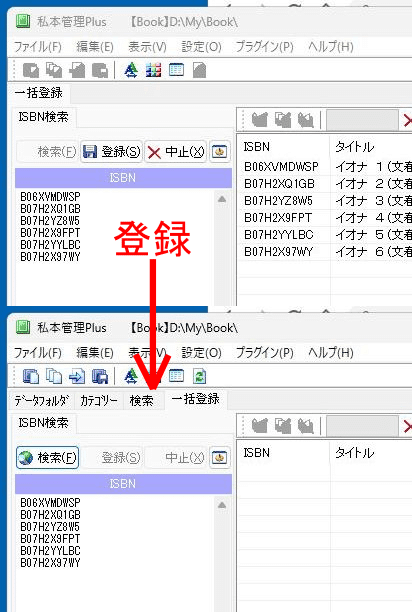Viewport: 412px width, 612px height.
Task: Click the floppy-disk save-all icon in lower toolbar
Action: click(100, 376)
